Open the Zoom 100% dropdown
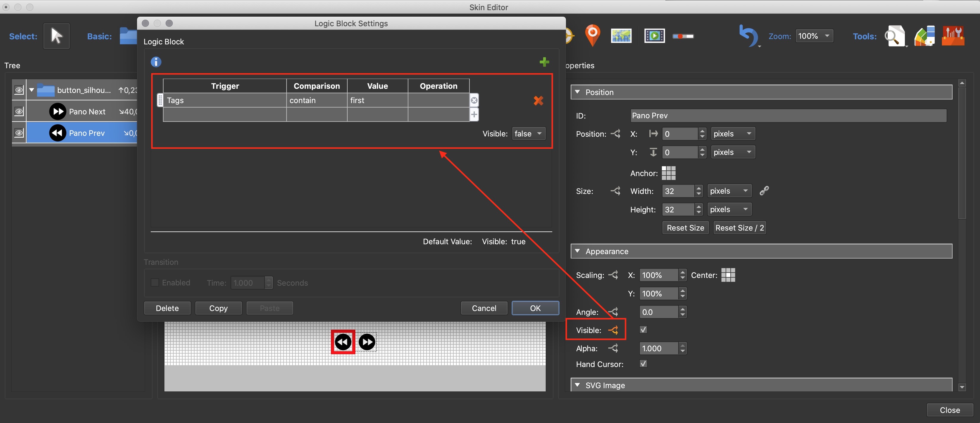The width and height of the screenshot is (980, 423). [814, 36]
